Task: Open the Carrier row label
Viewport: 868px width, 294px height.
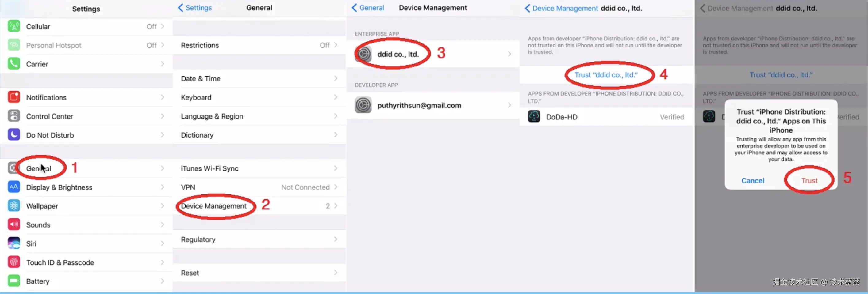Action: 37,64
